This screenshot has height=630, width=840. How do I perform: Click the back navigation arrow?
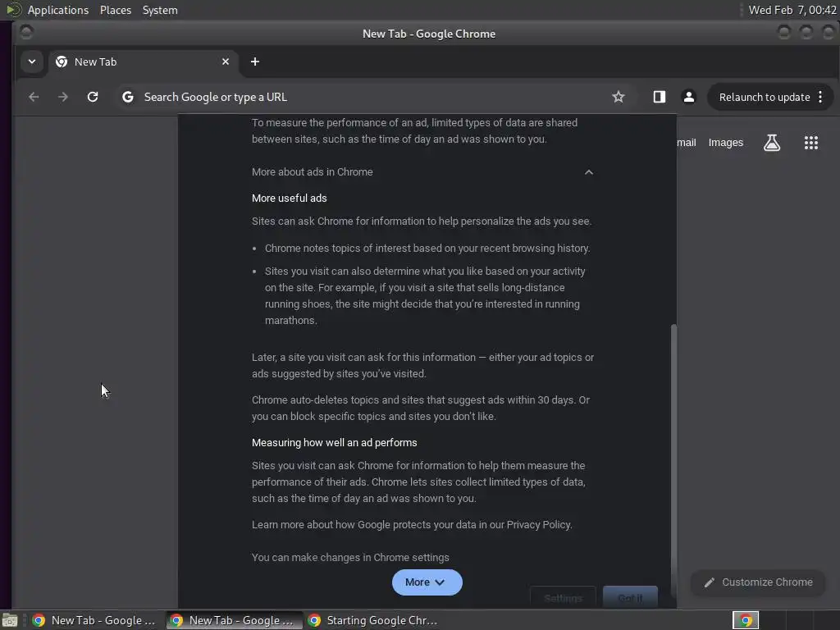pyautogui.click(x=34, y=97)
